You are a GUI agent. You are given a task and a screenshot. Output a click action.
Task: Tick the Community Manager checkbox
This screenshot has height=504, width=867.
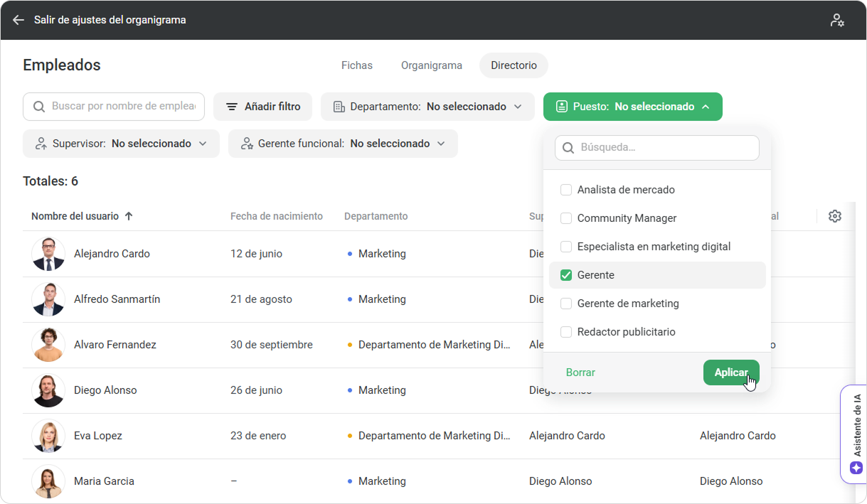pos(566,218)
